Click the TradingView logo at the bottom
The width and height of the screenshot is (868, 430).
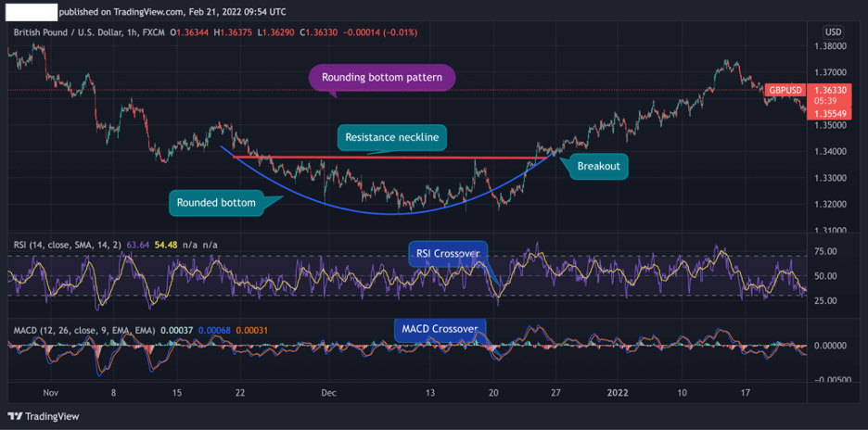43,416
